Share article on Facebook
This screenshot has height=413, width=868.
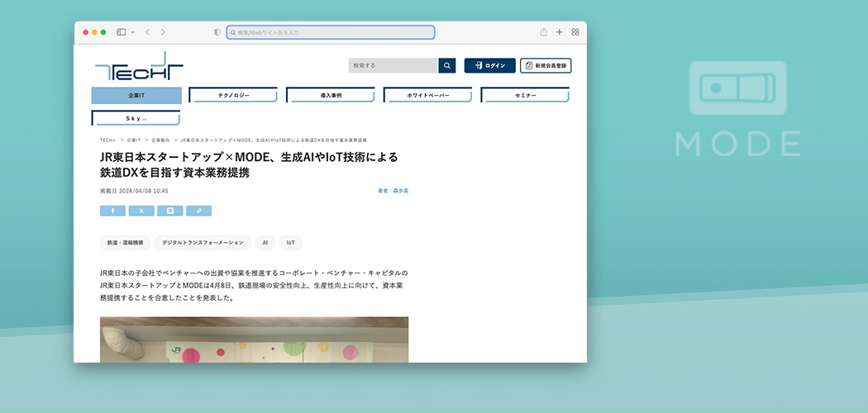[x=112, y=211]
